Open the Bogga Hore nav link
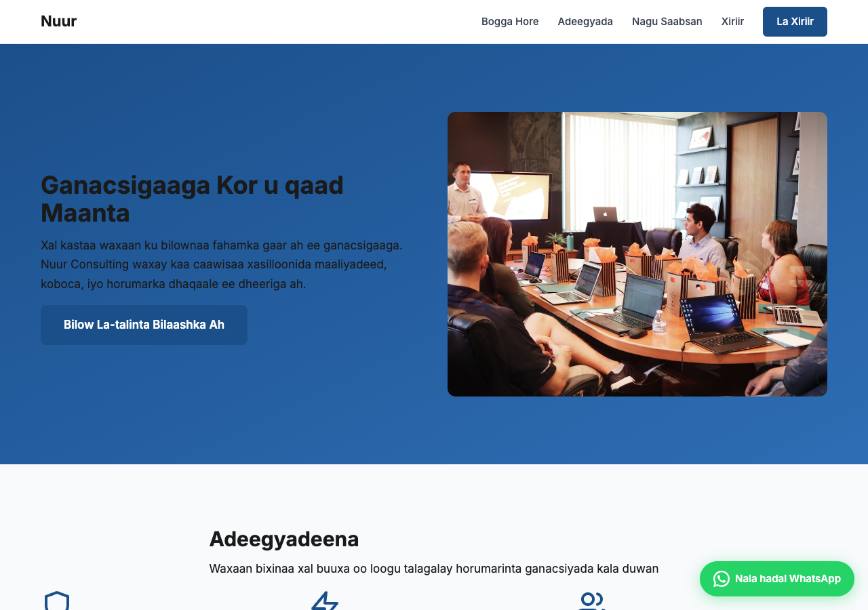Image resolution: width=868 pixels, height=610 pixels. coord(510,22)
